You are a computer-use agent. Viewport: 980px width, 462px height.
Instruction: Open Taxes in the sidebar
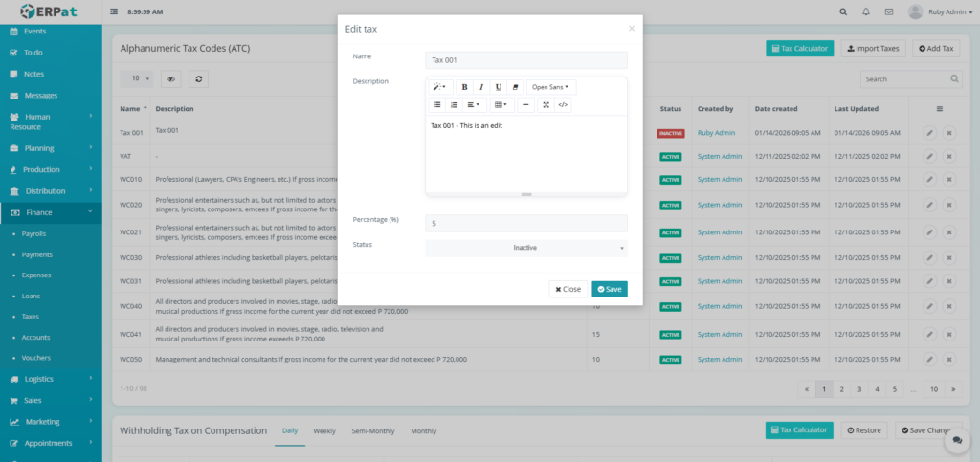(30, 317)
